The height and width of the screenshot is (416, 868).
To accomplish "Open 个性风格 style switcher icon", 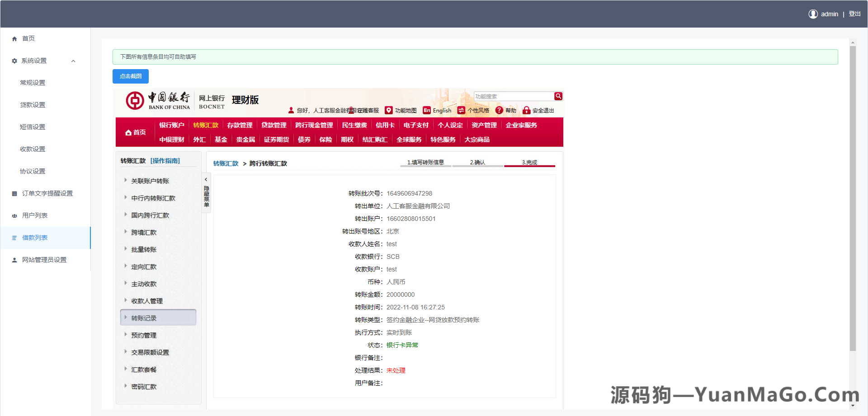I will click(461, 110).
